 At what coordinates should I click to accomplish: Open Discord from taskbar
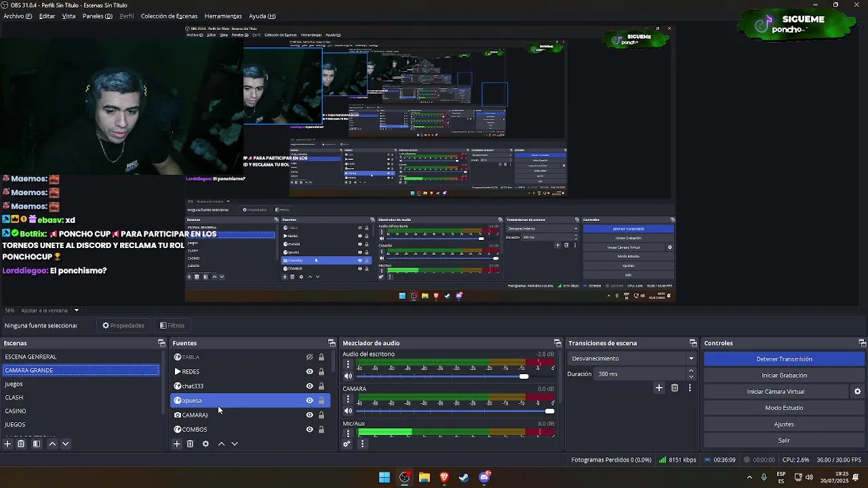click(x=484, y=477)
